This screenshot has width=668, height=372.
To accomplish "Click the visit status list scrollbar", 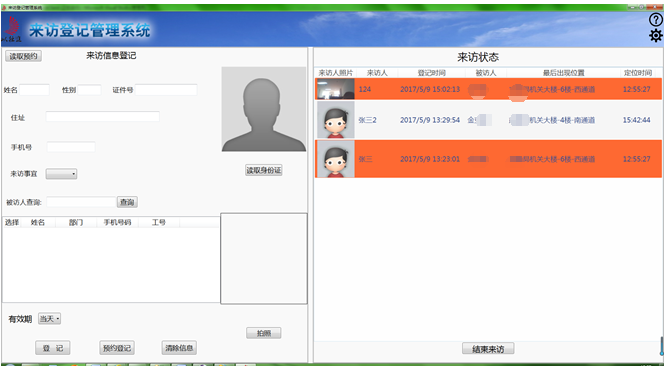I will (x=662, y=346).
